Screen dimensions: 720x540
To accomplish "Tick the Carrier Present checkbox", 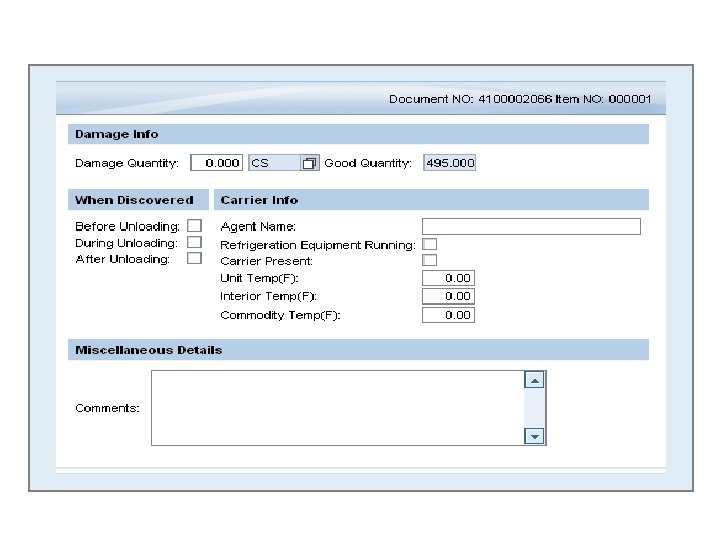I will [429, 260].
